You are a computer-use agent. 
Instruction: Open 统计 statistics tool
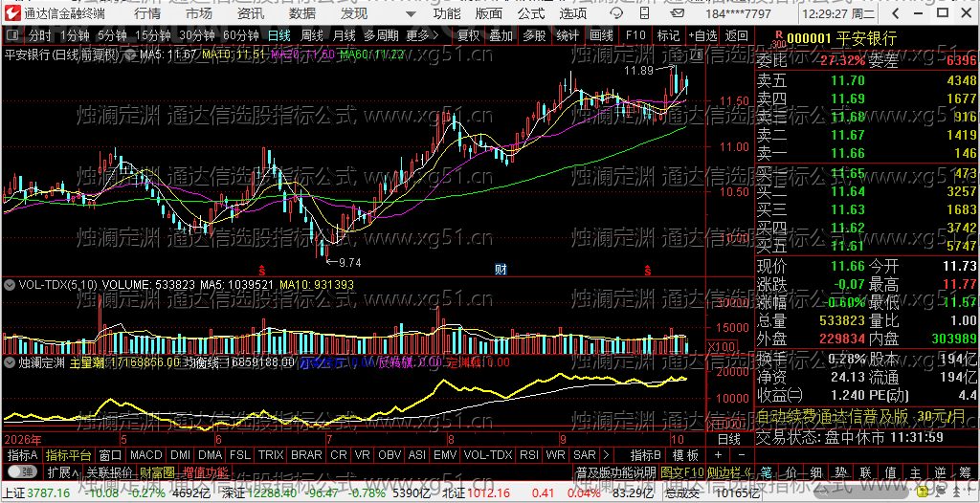click(x=568, y=35)
